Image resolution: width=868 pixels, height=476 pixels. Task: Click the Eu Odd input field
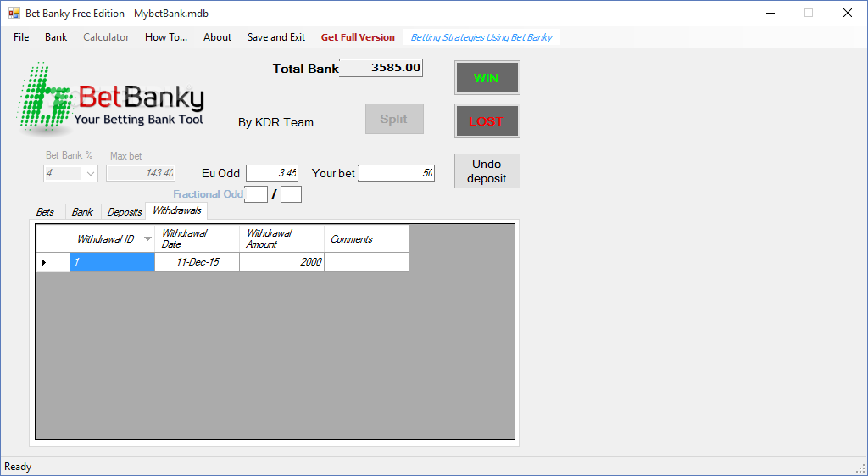click(272, 173)
